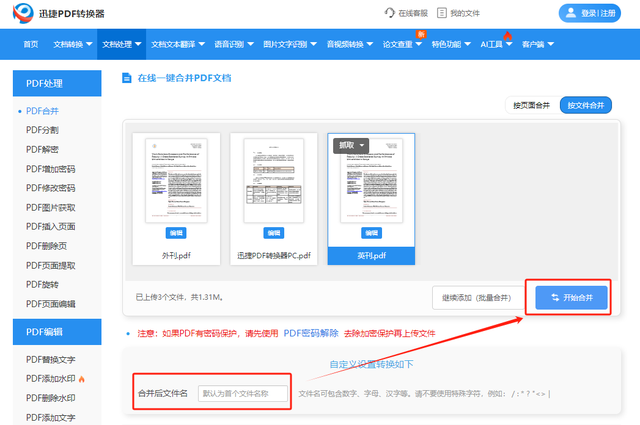Open PDF分割 in sidebar
The height and width of the screenshot is (425, 640).
click(42, 130)
